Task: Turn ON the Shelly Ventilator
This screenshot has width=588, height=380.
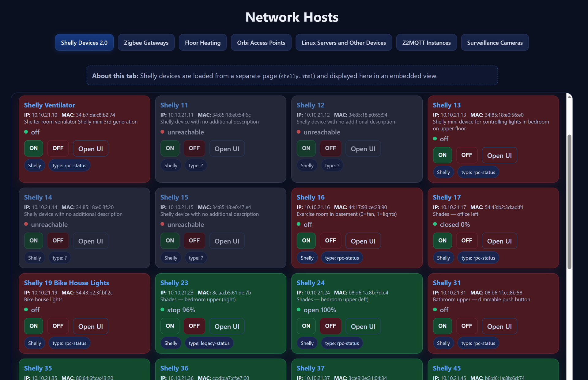Action: pyautogui.click(x=34, y=148)
